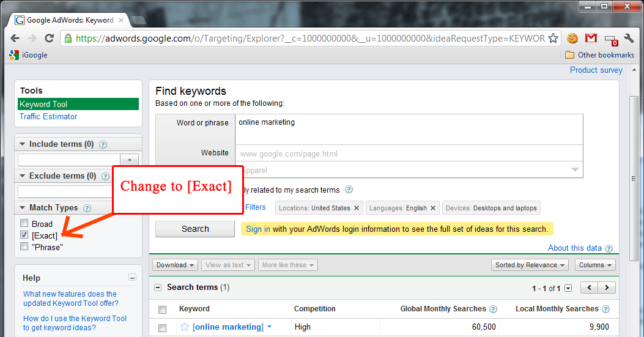Viewport: 644px width, 337px height.
Task: Click help icon next to About this data
Action: coord(609,248)
